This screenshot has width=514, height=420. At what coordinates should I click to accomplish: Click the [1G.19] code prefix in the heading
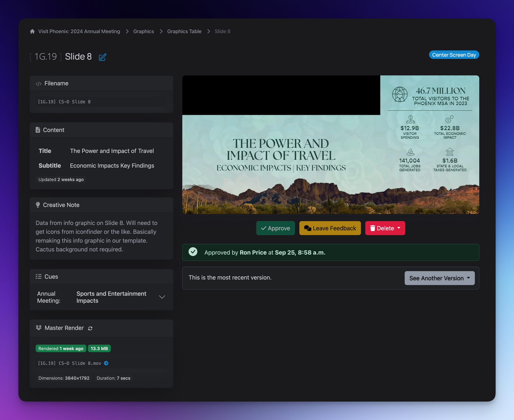46,57
